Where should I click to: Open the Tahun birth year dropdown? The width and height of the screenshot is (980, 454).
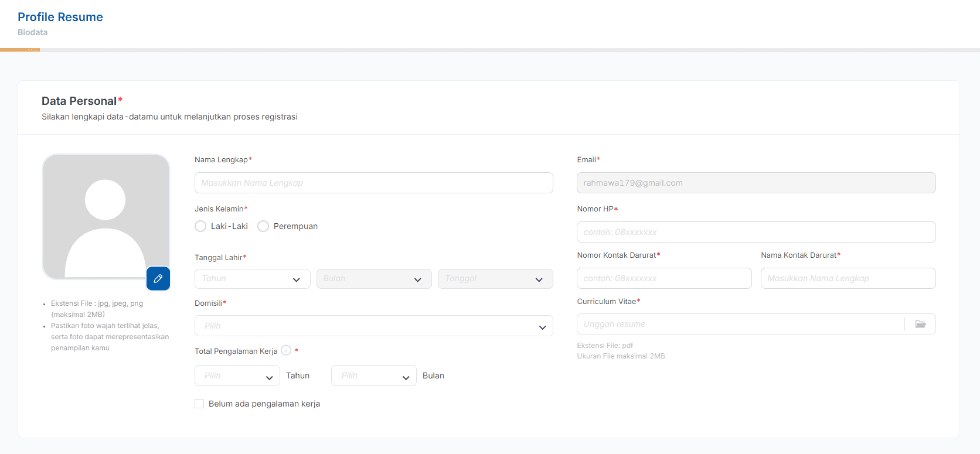click(x=252, y=279)
